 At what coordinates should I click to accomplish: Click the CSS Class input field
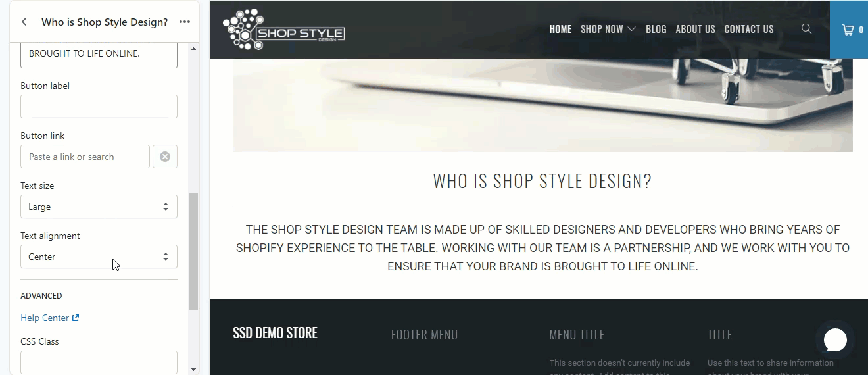99,362
